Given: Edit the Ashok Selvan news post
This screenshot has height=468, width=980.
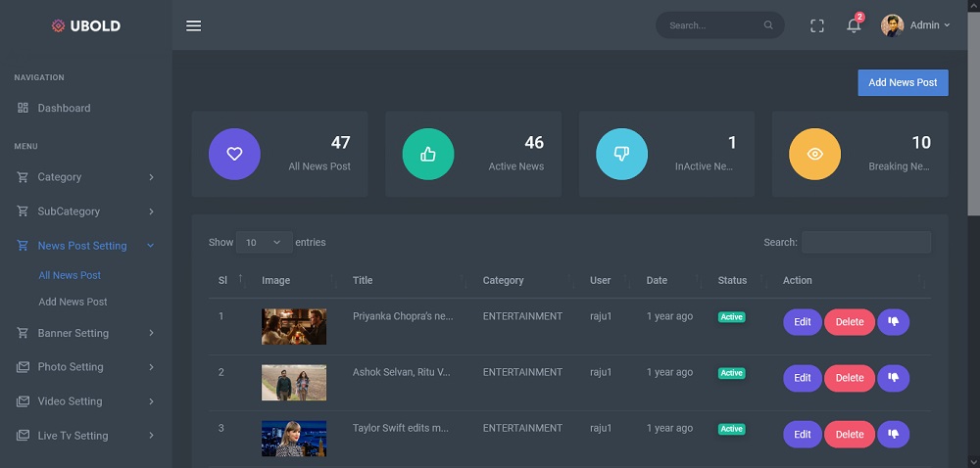Looking at the screenshot, I should pyautogui.click(x=803, y=378).
